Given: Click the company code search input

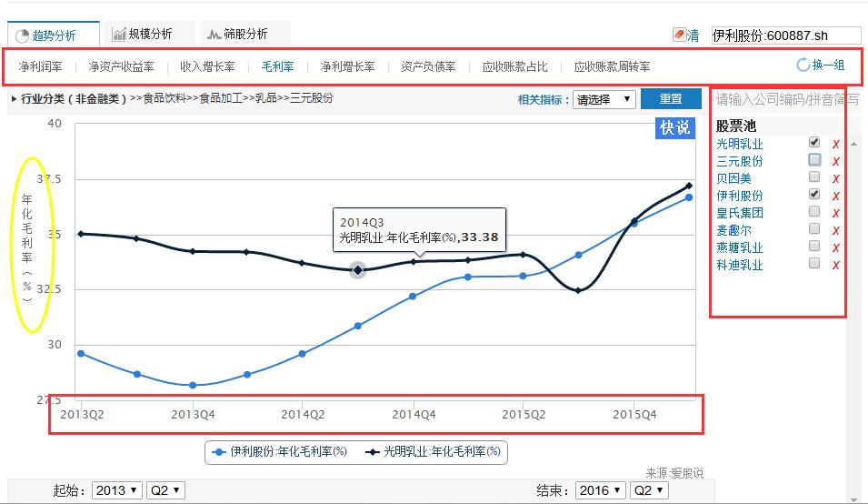Looking at the screenshot, I should tap(786, 100).
